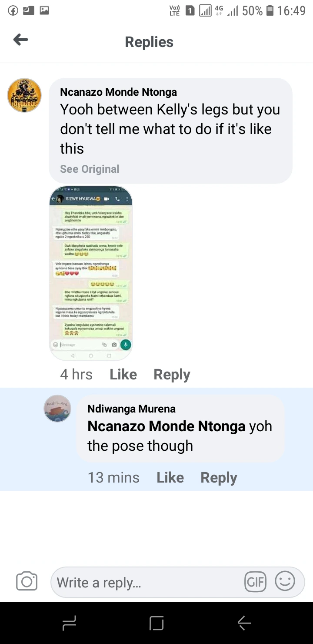Like Ncanazo Monde Ntonga's comment
This screenshot has height=644, width=313.
click(123, 375)
